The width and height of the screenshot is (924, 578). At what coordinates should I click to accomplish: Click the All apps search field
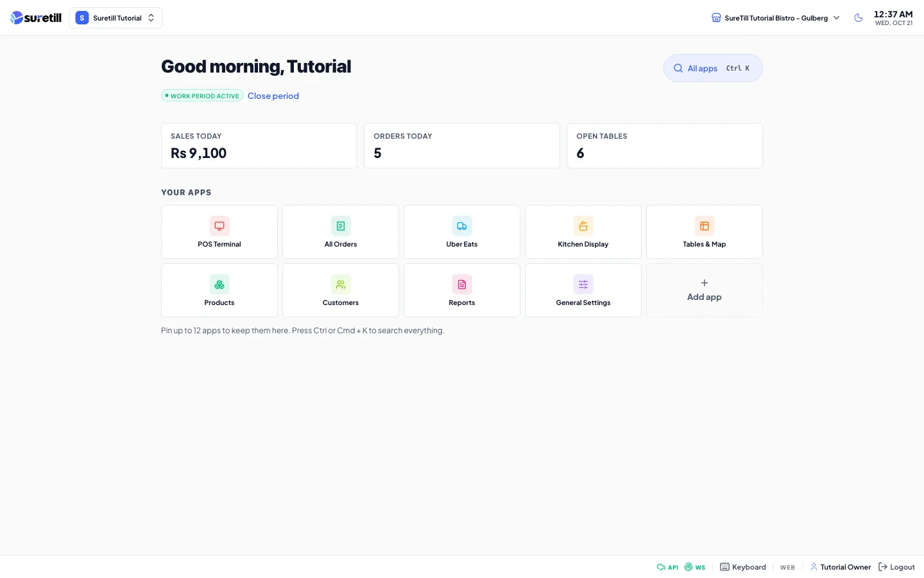click(713, 68)
